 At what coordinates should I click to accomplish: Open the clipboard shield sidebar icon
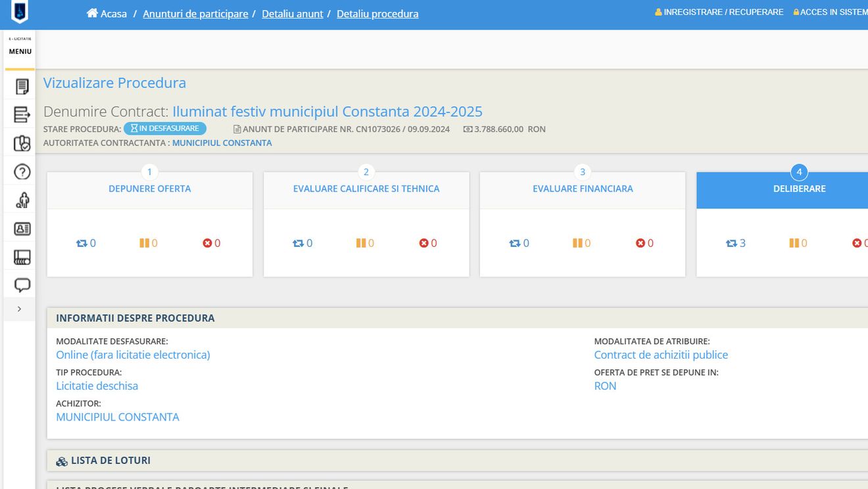click(x=22, y=143)
